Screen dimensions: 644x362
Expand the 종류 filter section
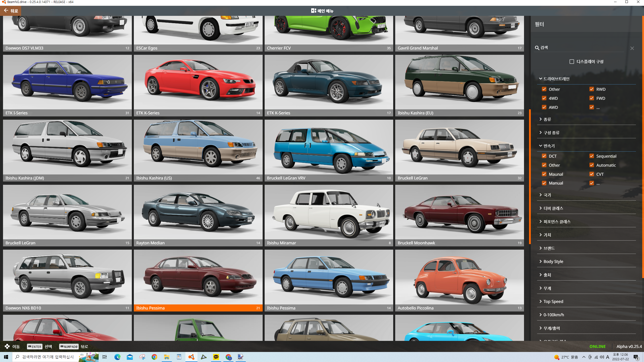[x=586, y=119]
